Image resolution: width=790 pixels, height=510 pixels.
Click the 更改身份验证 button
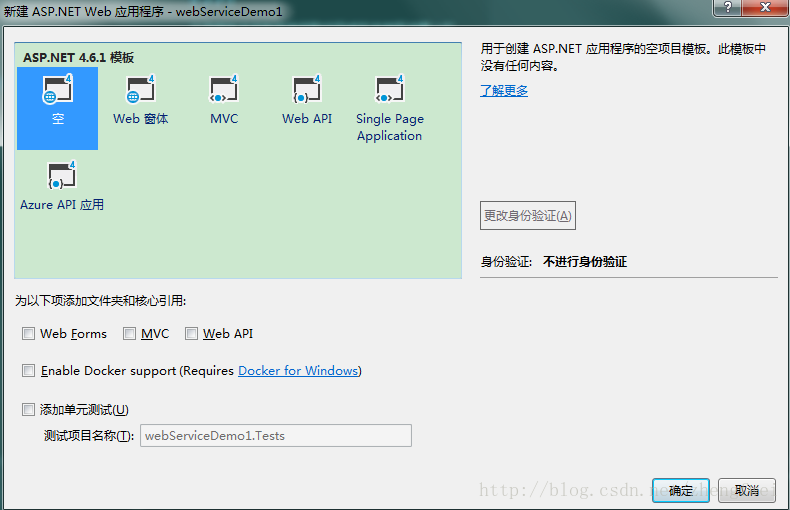pyautogui.click(x=528, y=216)
